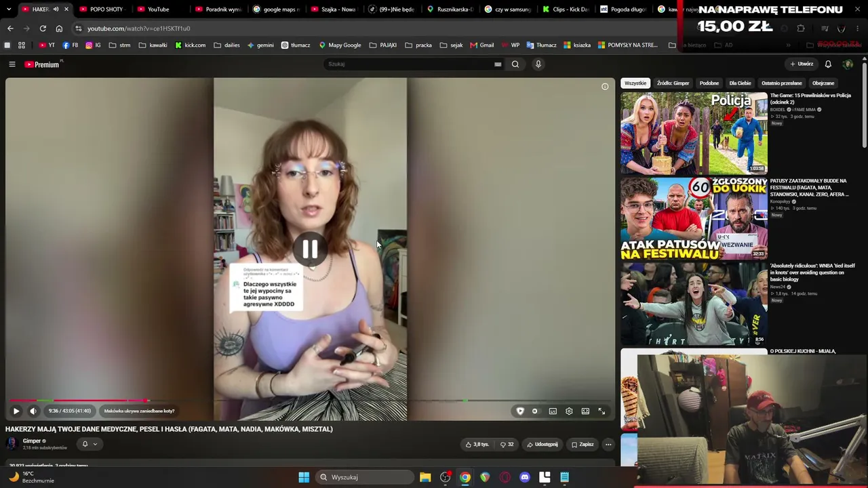Viewport: 868px width, 488px height.
Task: Open the YouTube guide hamburger menu
Action: [x=12, y=64]
